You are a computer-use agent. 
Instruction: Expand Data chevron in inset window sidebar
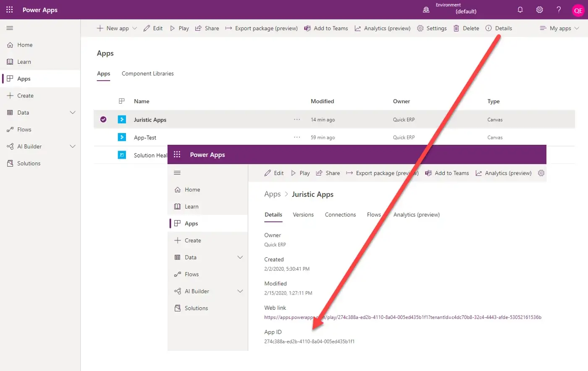(x=240, y=257)
